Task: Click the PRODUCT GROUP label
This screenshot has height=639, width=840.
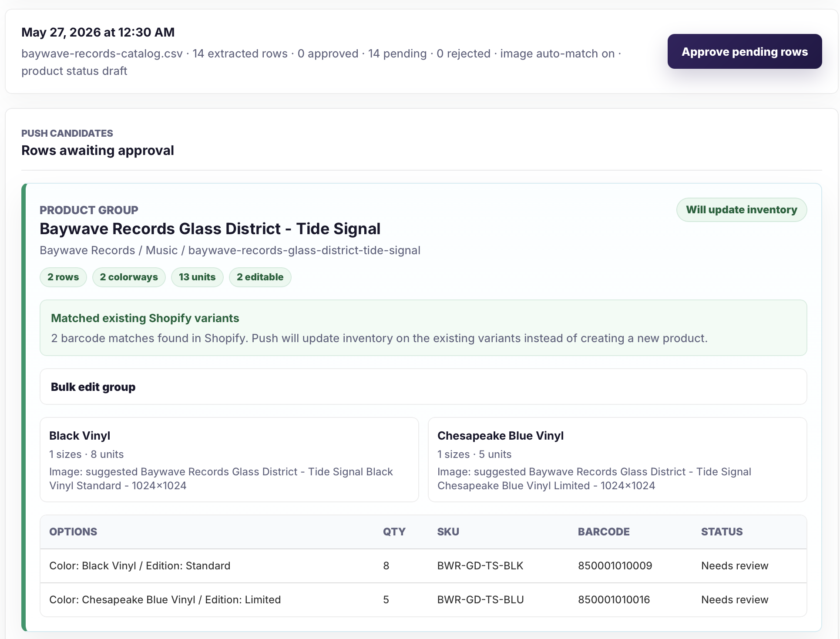Action: click(x=89, y=210)
